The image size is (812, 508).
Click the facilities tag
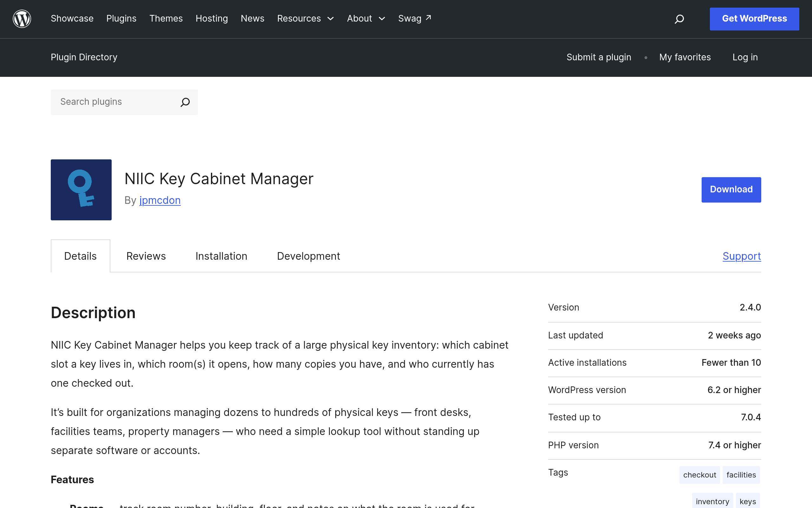(x=741, y=475)
